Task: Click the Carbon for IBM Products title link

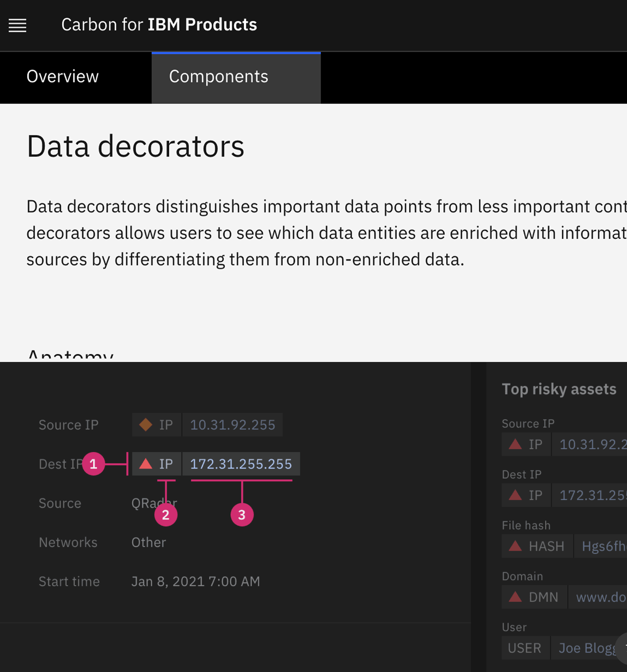Action: (159, 25)
